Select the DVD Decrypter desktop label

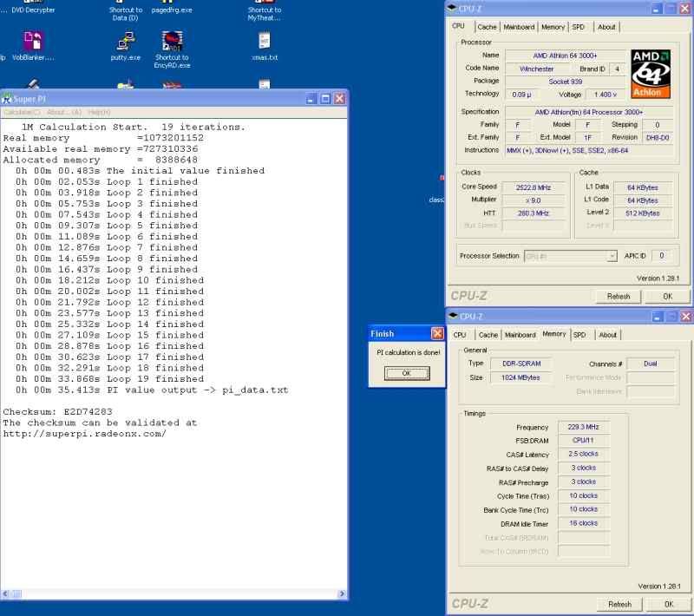pyautogui.click(x=33, y=10)
